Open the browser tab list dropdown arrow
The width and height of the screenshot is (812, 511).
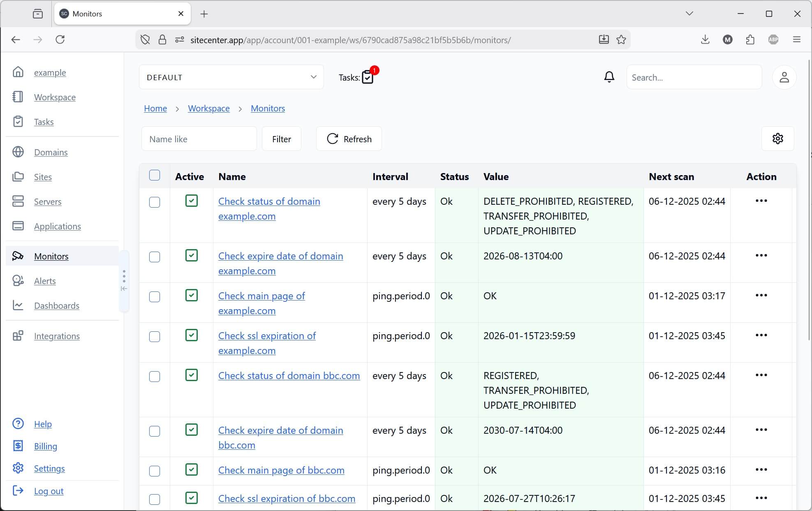point(689,14)
